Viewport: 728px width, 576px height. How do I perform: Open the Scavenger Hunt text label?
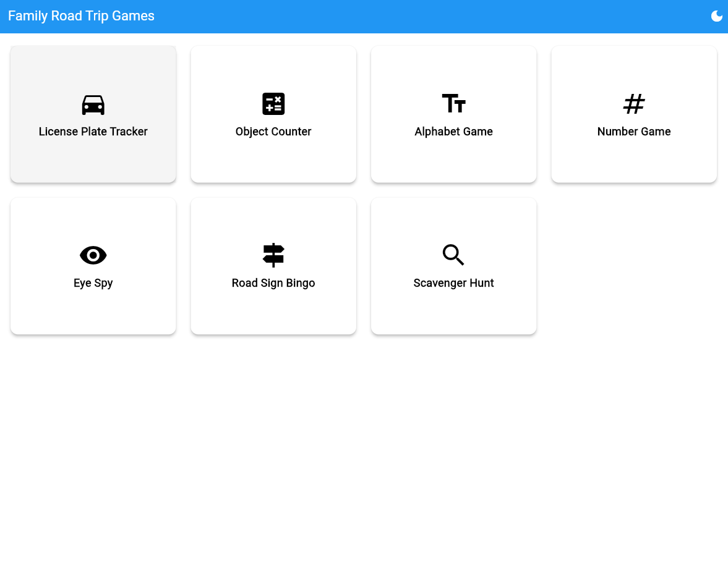click(453, 283)
